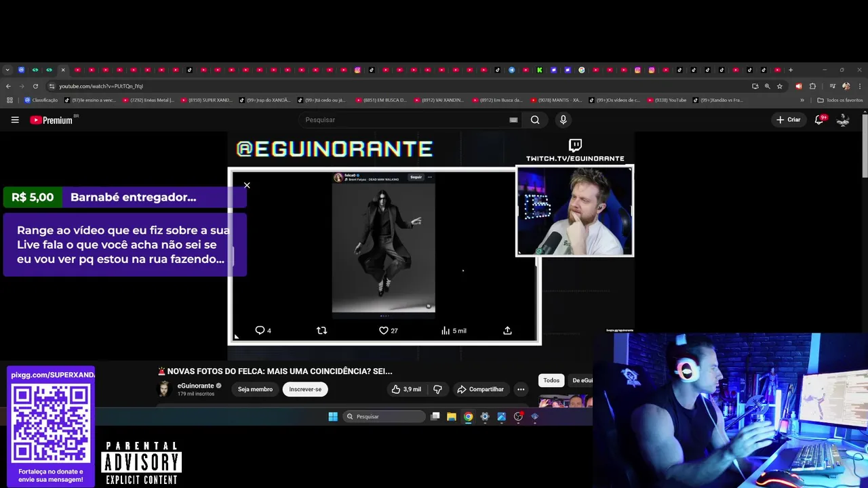Screen dimensions: 868x488
Task: Open the Todos os favoritos folder
Action: pos(840,100)
